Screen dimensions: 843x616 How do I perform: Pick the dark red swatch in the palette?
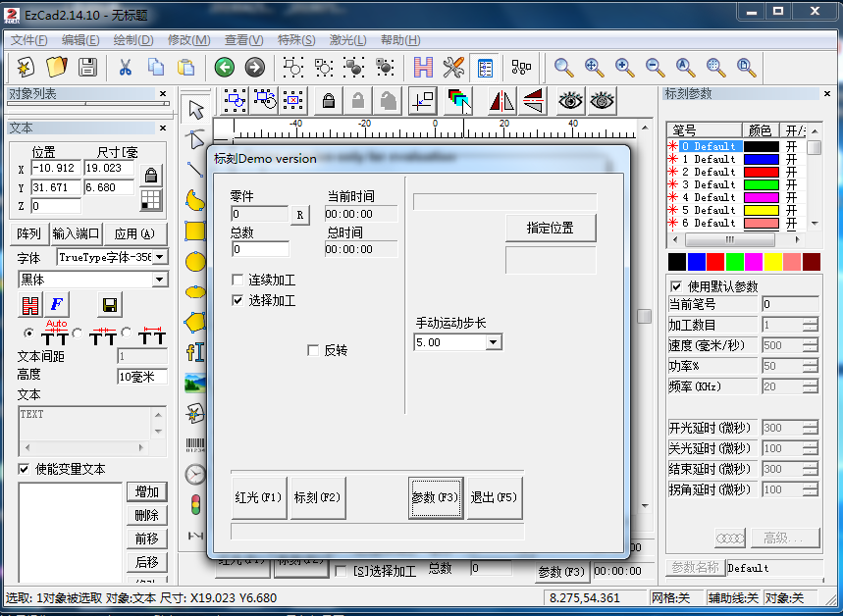coord(812,262)
